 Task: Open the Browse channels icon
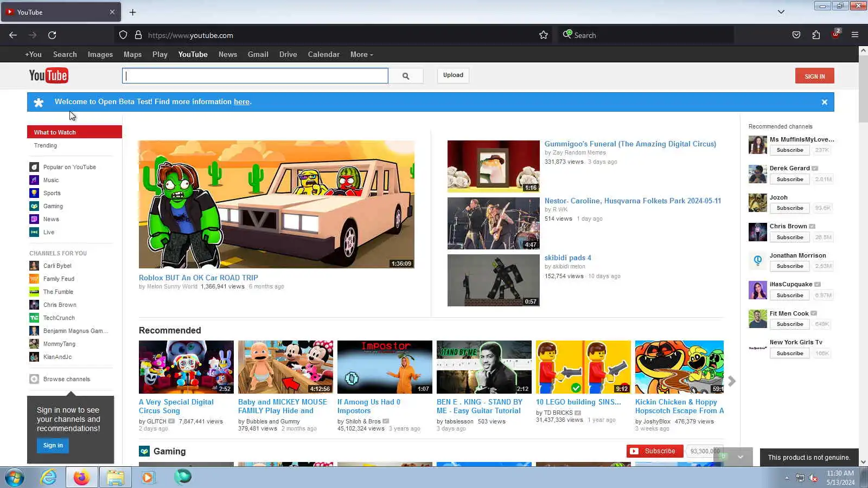[34, 379]
